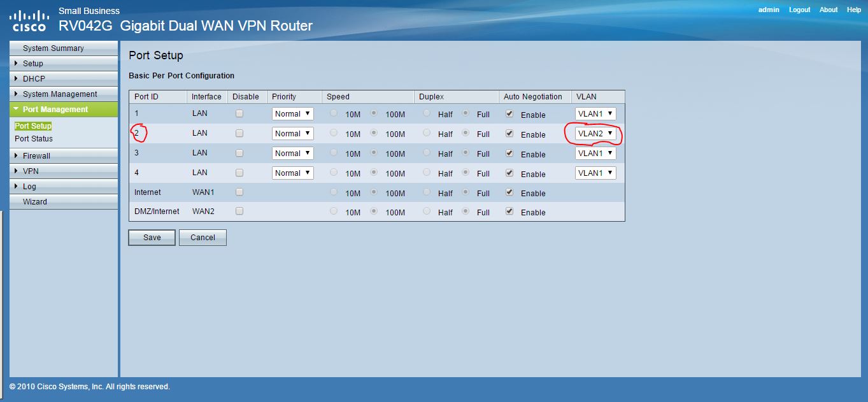Open Port Status page
This screenshot has height=402, width=868.
(34, 138)
